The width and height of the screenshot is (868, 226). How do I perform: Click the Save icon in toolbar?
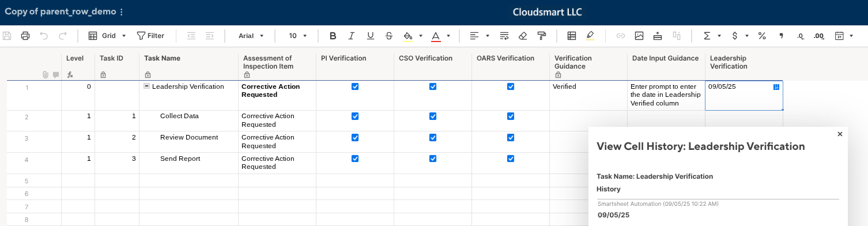click(7, 36)
